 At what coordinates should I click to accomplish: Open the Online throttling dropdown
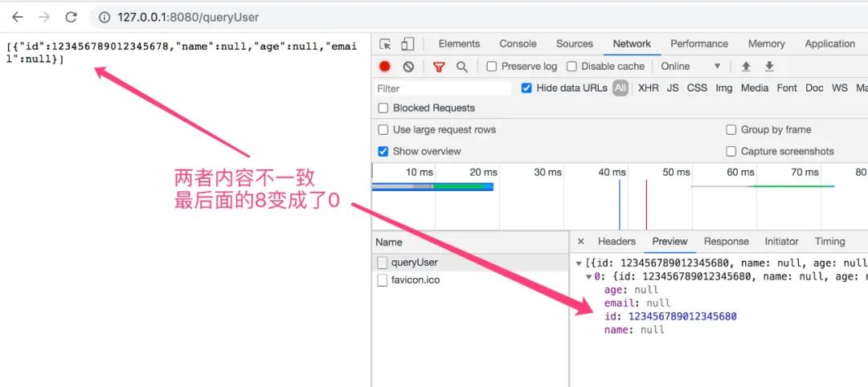691,67
